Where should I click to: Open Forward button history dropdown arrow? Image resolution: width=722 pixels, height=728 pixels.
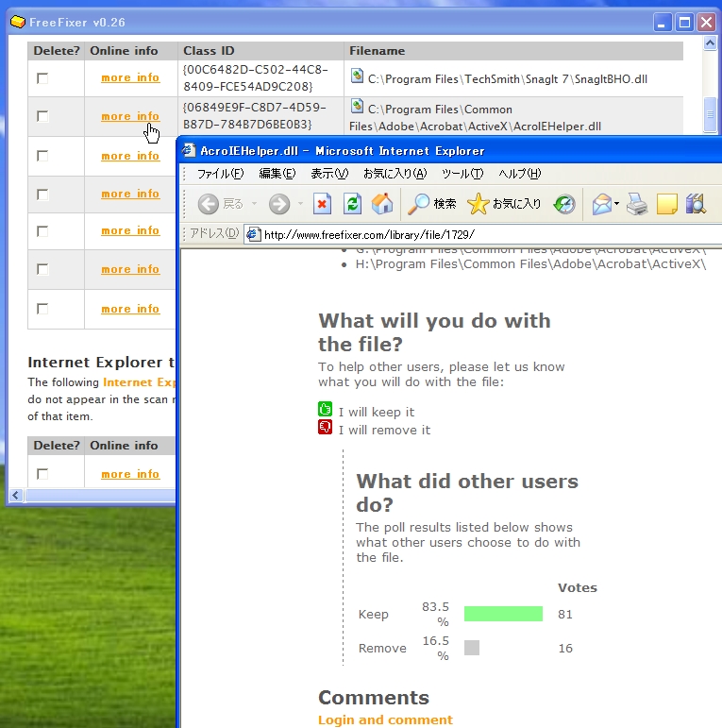pos(301,204)
